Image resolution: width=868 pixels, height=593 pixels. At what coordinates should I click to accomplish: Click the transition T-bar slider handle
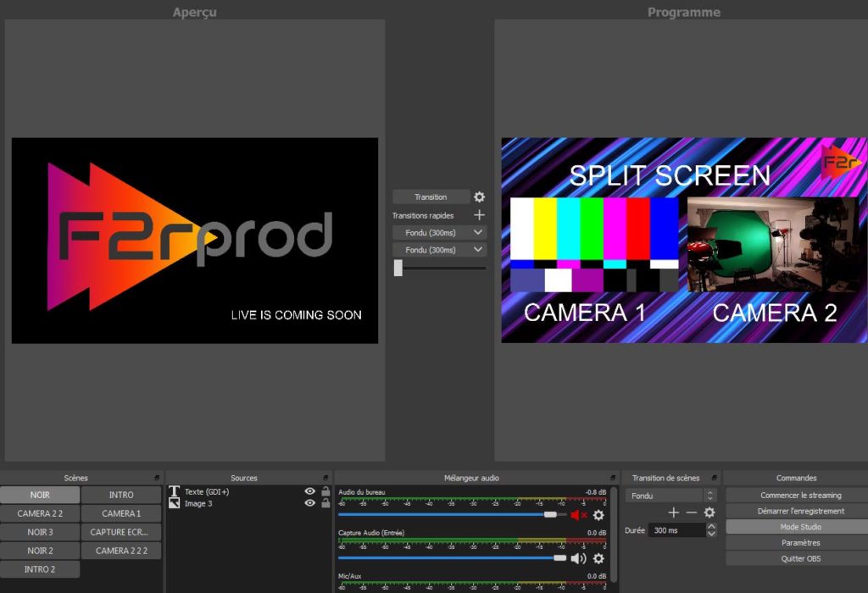click(x=398, y=268)
